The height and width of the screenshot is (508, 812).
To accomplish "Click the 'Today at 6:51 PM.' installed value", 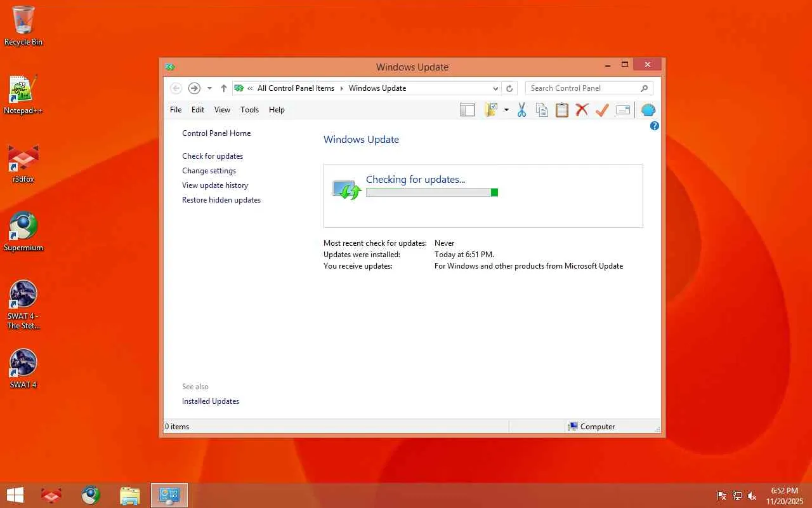I will pyautogui.click(x=464, y=255).
